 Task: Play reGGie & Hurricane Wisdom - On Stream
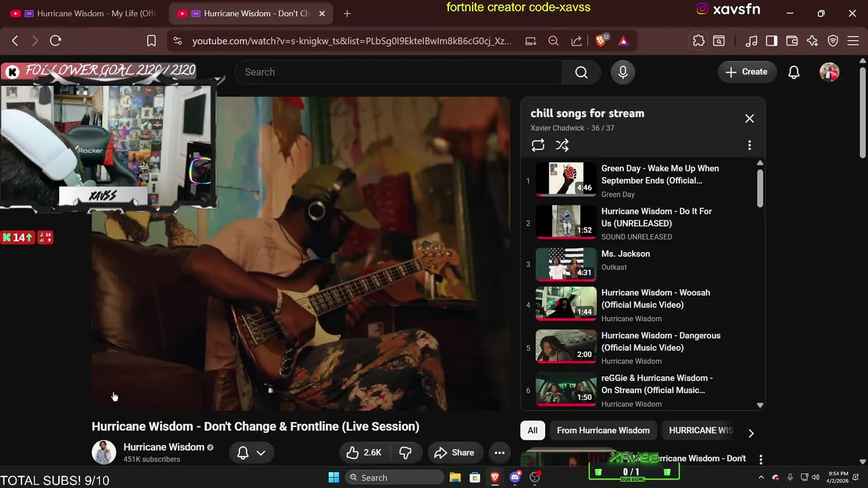tap(637, 390)
